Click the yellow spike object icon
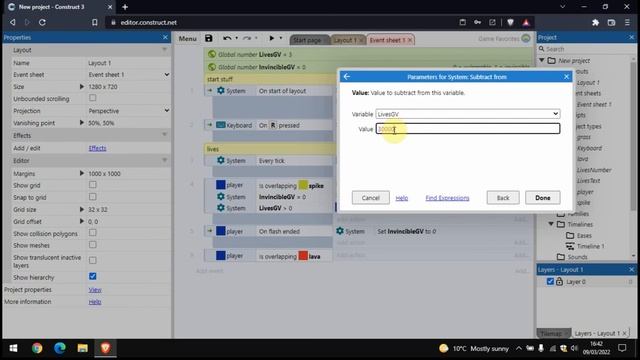The height and width of the screenshot is (360, 640). tap(303, 185)
